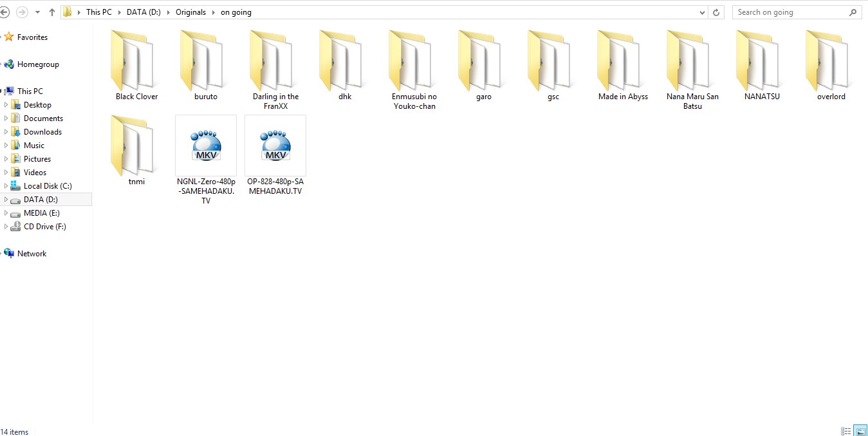Select the overlord folder

pyautogui.click(x=831, y=66)
